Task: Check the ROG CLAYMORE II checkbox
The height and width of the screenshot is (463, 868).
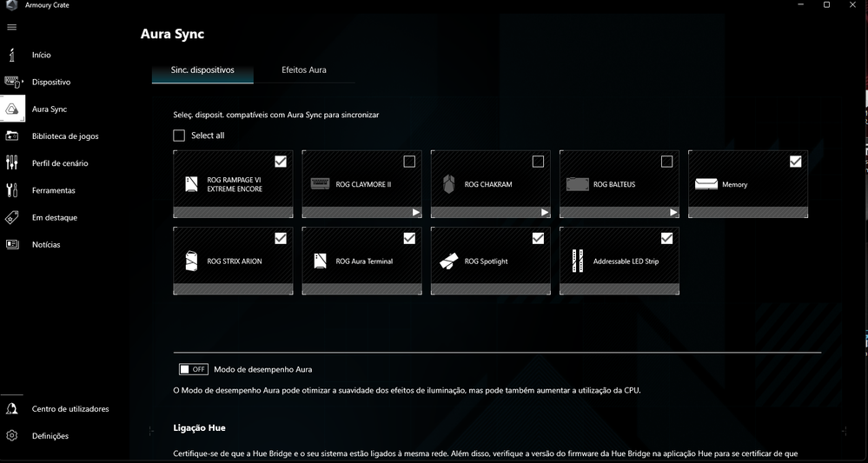Action: 409,161
